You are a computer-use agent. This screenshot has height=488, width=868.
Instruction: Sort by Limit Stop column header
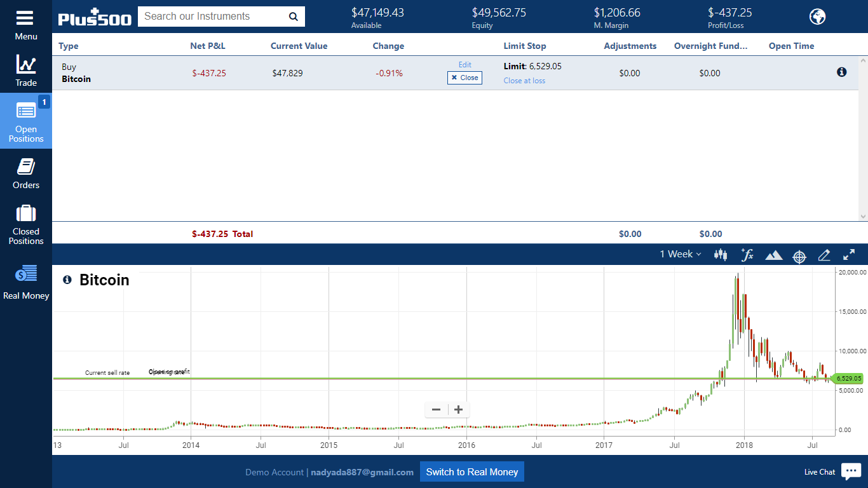tap(525, 46)
